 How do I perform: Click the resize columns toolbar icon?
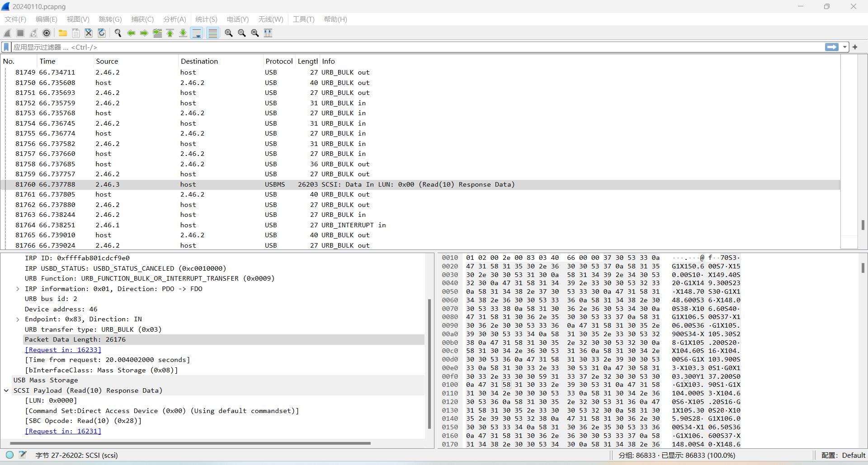coord(268,33)
